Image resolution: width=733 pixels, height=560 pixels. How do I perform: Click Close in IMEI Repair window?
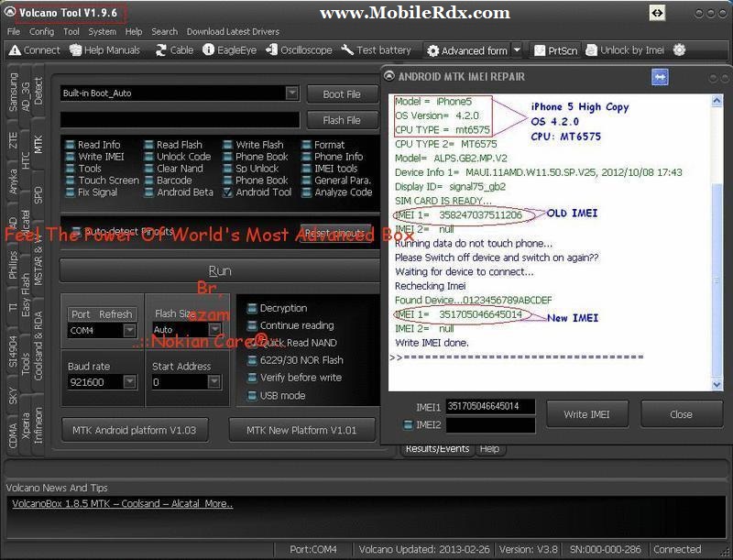[x=681, y=414]
